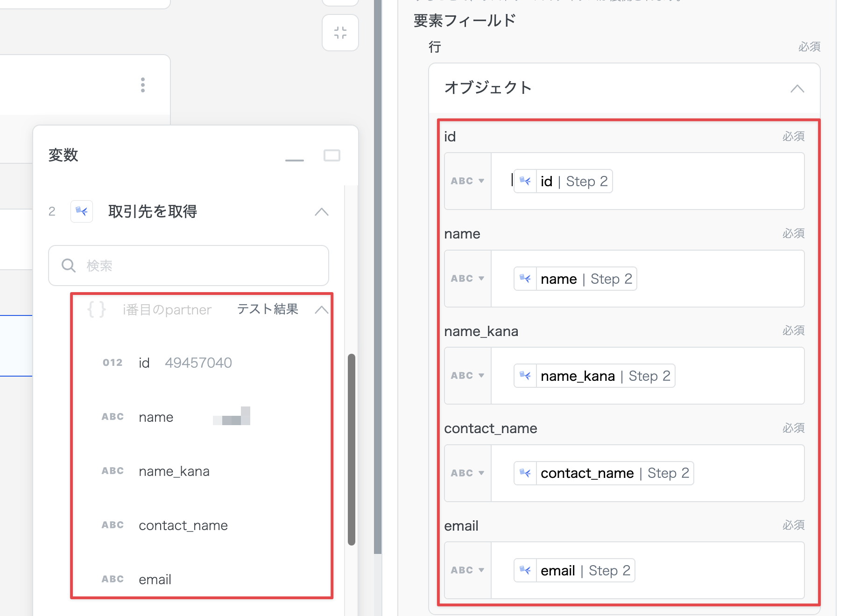This screenshot has width=846, height=616.
Task: Click the 'contact_name | Step 2' pill
Action: point(603,473)
